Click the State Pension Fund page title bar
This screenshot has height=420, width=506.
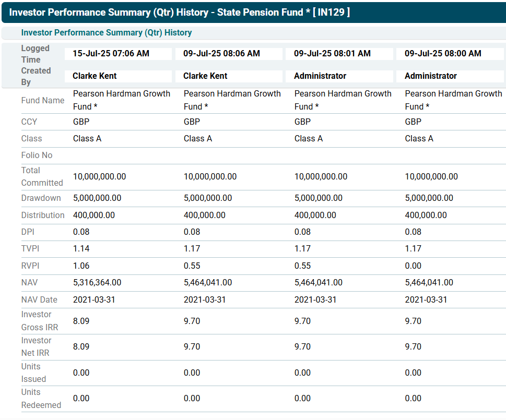click(179, 12)
